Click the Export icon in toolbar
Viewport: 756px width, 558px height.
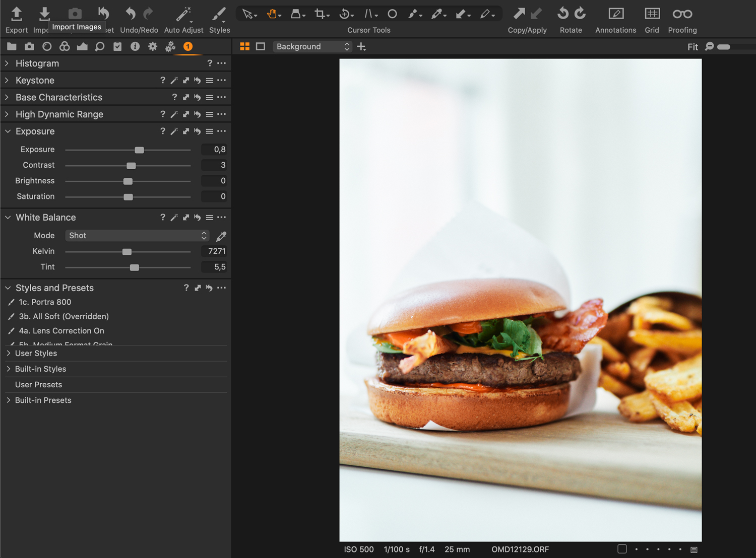(16, 14)
